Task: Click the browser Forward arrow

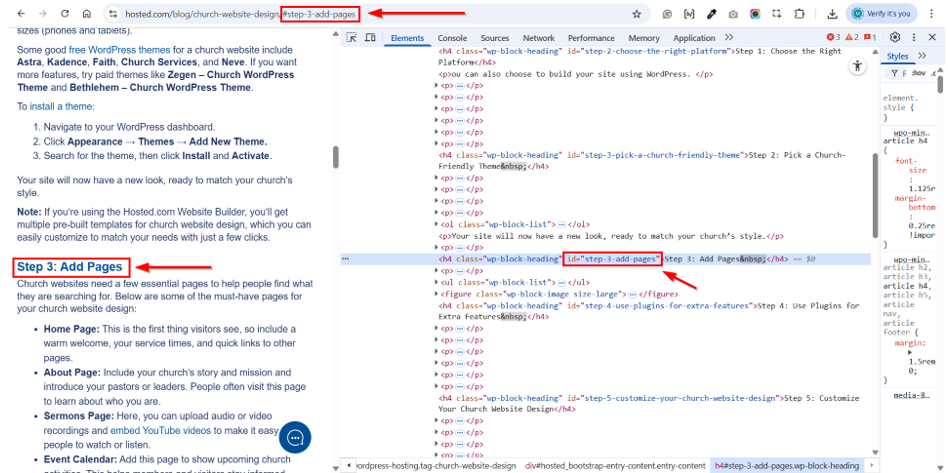Action: coord(42,13)
